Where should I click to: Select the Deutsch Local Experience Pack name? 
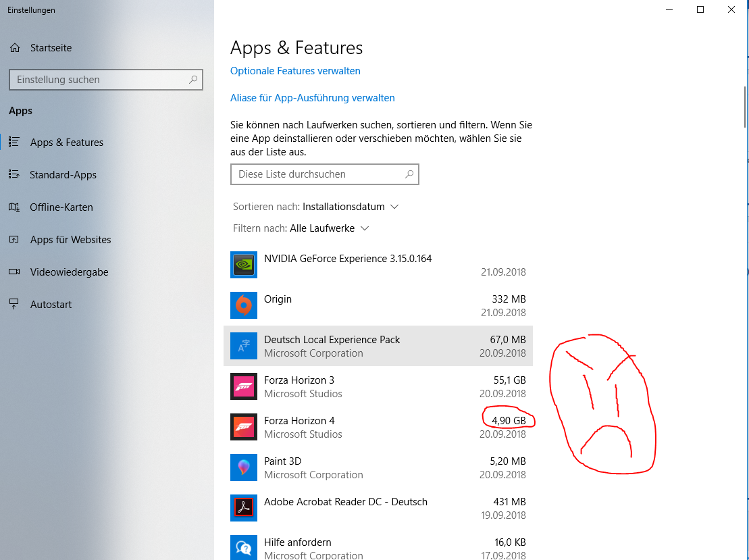click(332, 340)
